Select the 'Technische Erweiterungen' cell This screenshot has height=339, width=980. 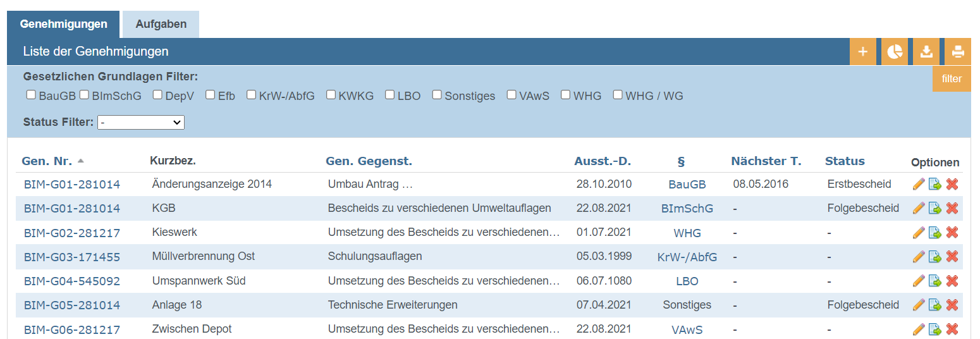393,305
